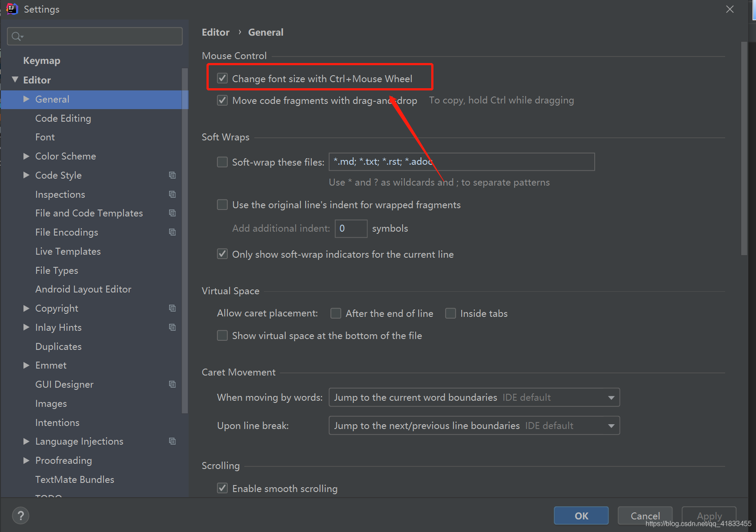Open File Types settings page
The width and height of the screenshot is (756, 532).
[x=57, y=270]
